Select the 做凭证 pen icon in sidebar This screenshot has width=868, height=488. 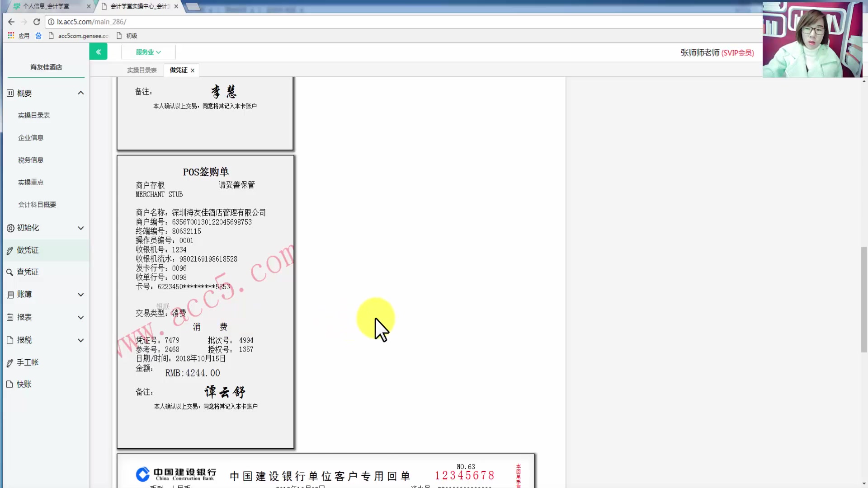(10, 250)
